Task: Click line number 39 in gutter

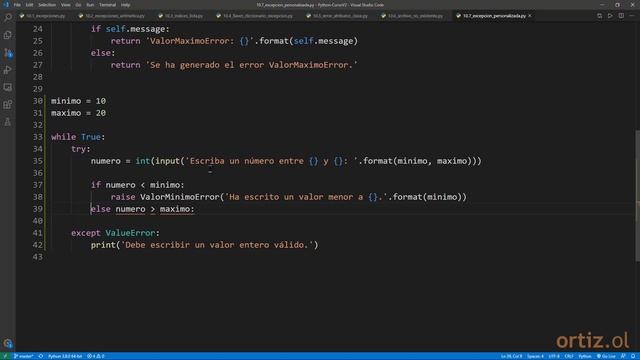Action: tap(38, 209)
